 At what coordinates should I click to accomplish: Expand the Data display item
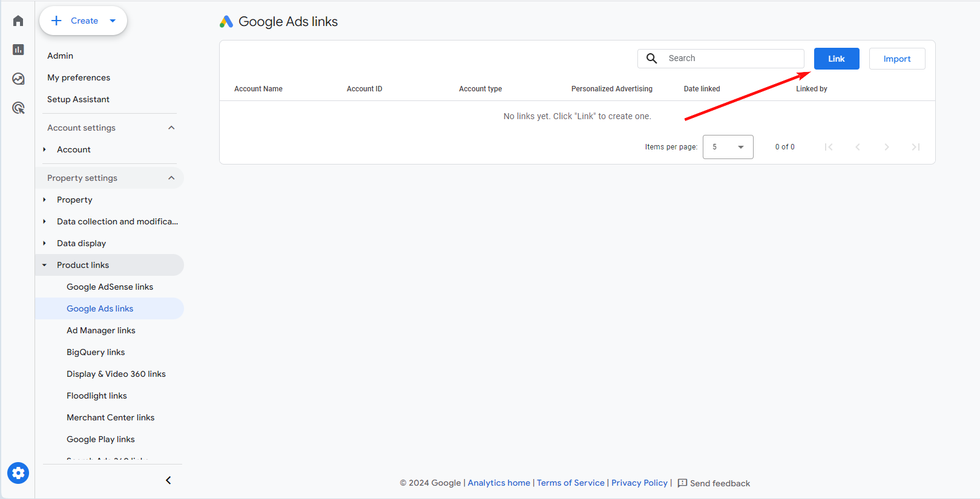coord(44,243)
